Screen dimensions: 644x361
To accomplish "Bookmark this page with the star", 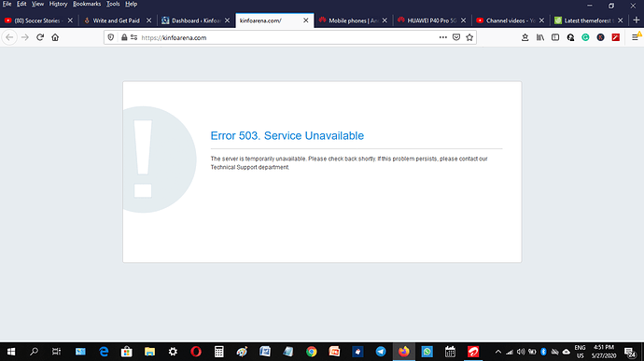I will point(469,37).
